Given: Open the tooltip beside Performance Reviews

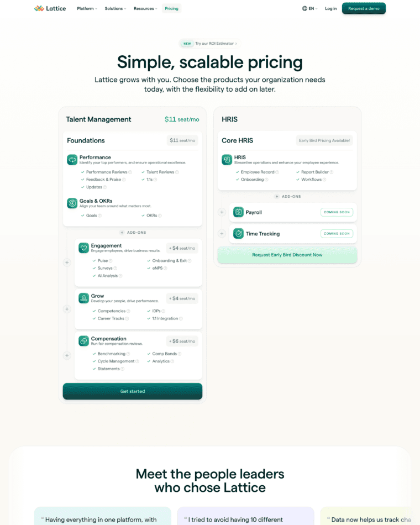Looking at the screenshot, I should coord(130,172).
